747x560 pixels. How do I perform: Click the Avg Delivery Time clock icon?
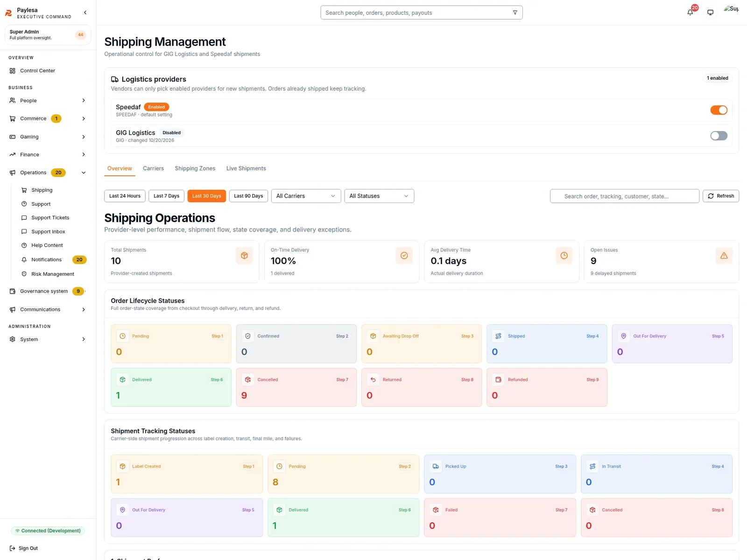click(x=564, y=255)
